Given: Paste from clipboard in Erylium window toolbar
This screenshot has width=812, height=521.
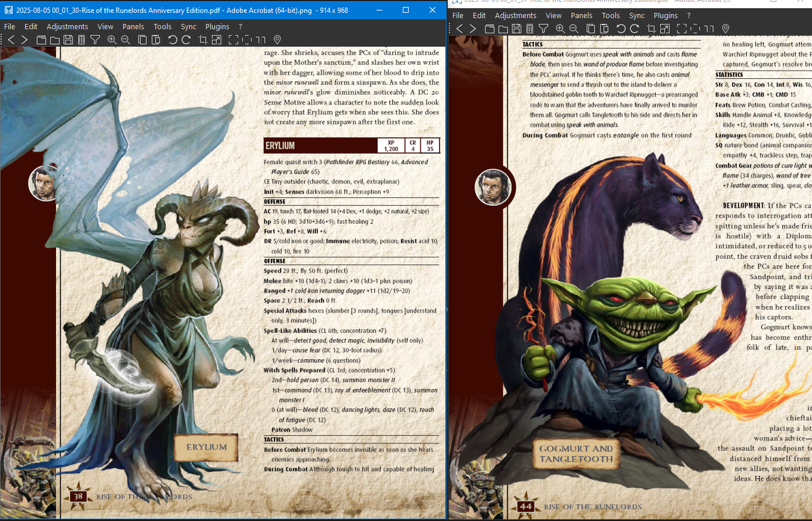Looking at the screenshot, I should (156, 40).
